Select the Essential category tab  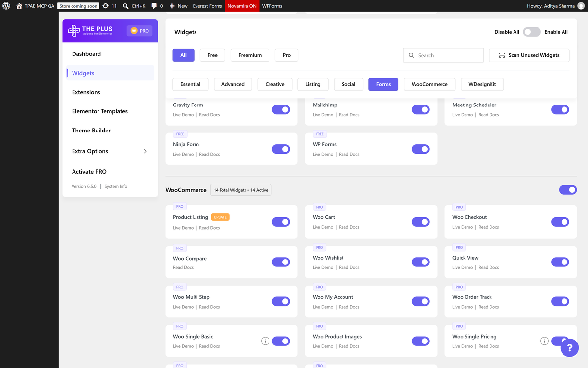(x=191, y=84)
